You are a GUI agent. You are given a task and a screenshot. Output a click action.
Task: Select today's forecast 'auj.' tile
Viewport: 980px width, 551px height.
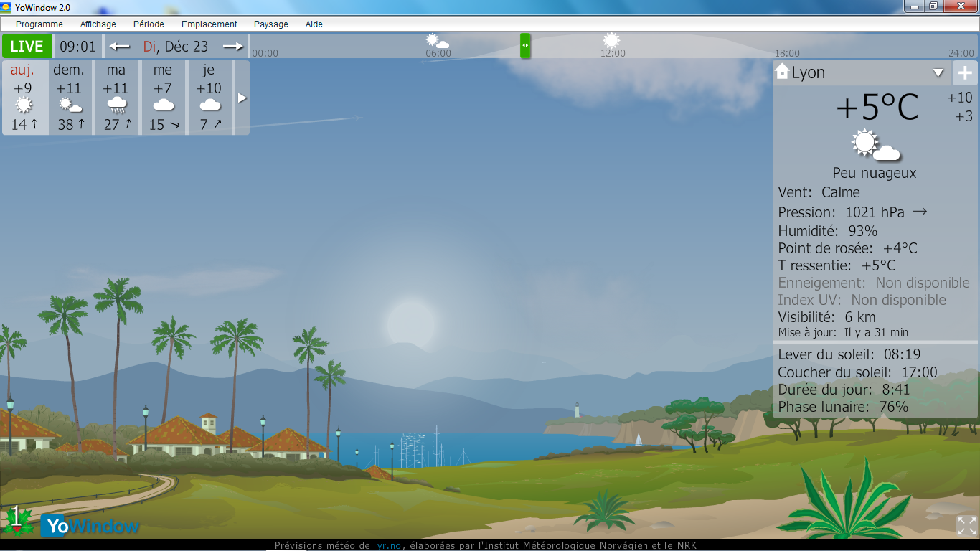[23, 98]
